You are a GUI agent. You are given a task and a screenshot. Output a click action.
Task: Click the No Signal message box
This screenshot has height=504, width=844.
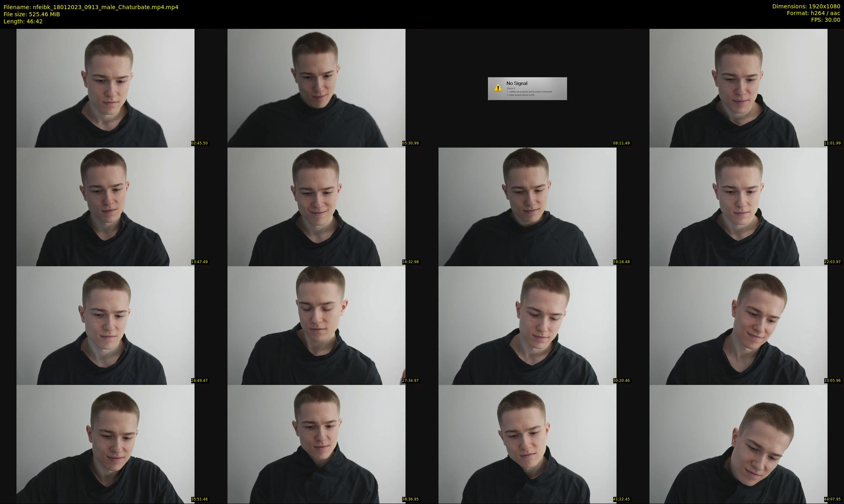pyautogui.click(x=527, y=89)
